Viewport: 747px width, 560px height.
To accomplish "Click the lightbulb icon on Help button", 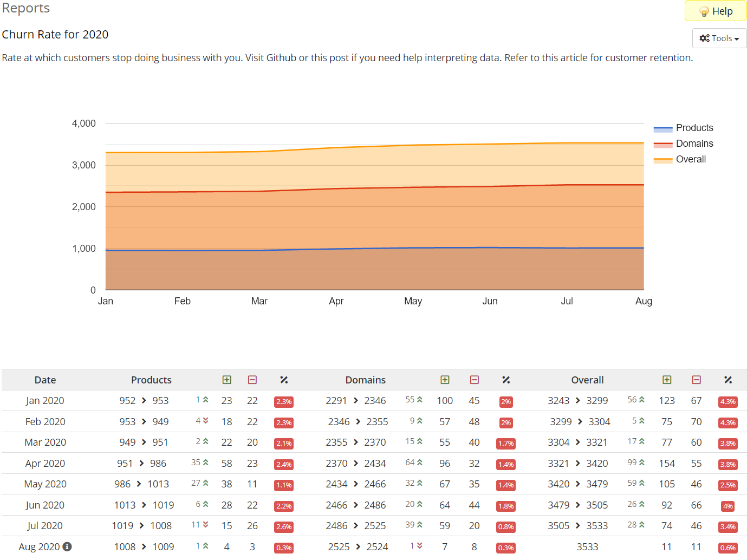I will click(704, 11).
